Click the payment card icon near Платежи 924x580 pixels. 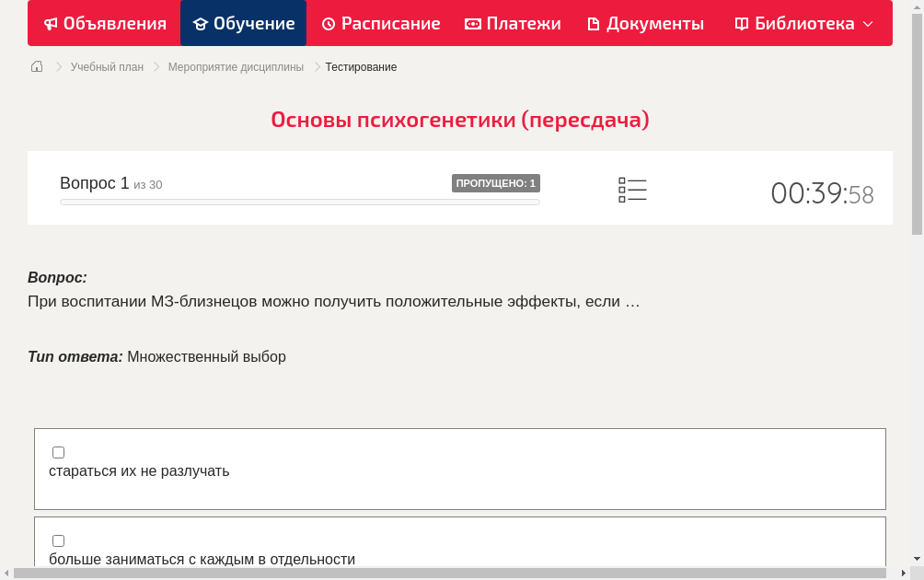471,23
